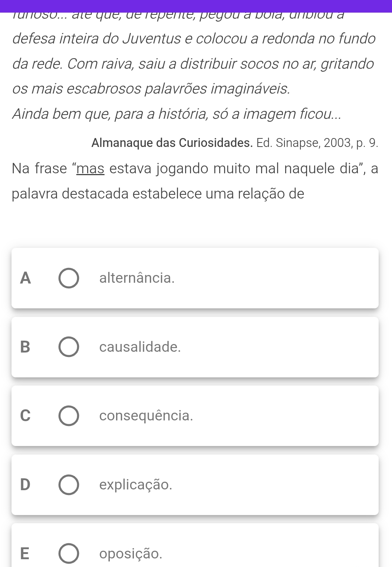Click the purple header bar at top
The width and height of the screenshot is (392, 567).
(196, 6)
